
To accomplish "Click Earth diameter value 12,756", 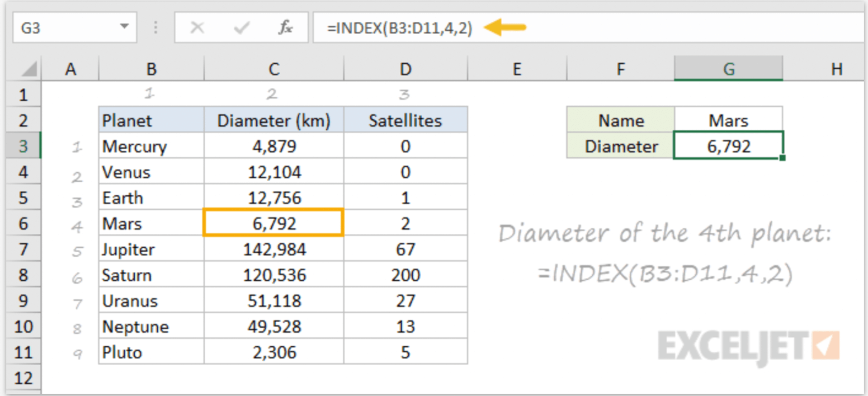I will (274, 197).
